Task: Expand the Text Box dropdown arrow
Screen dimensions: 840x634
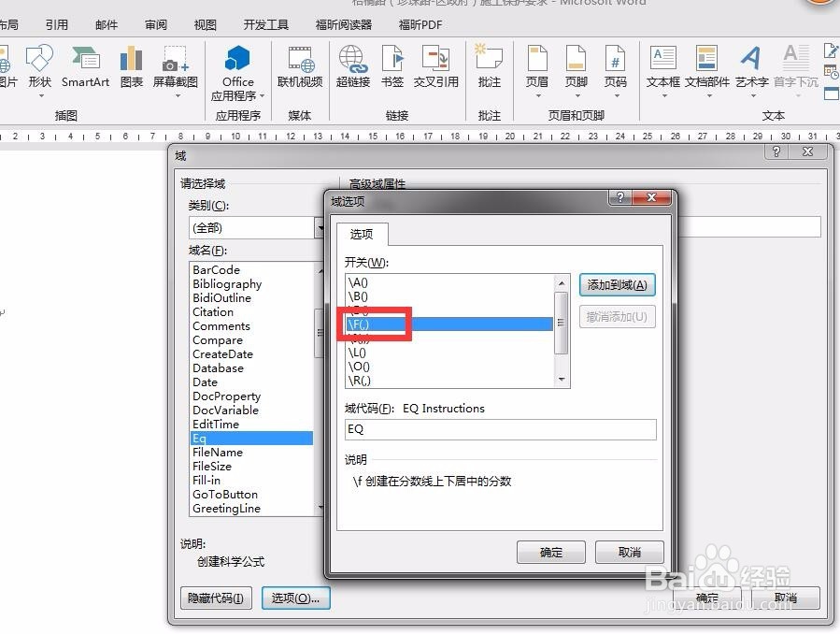Action: [664, 96]
